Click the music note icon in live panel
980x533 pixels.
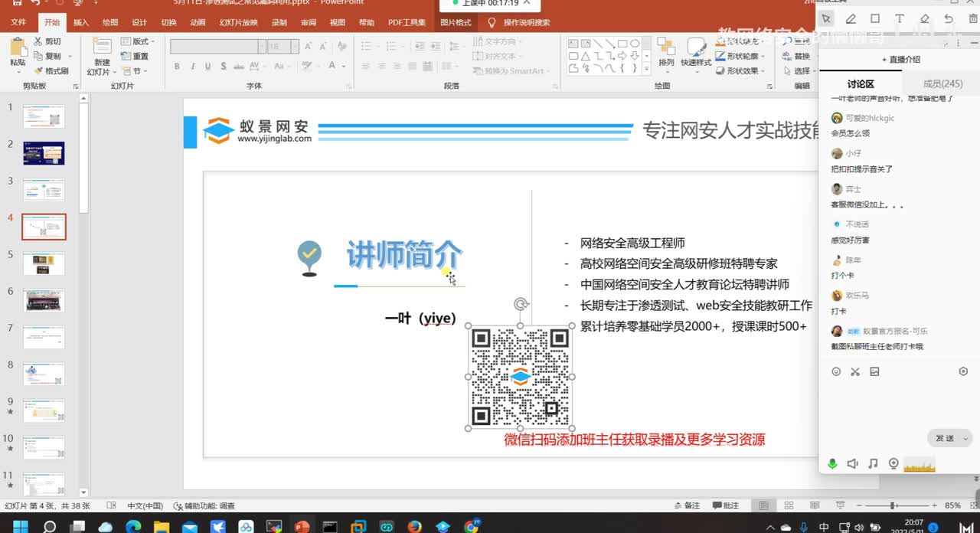[874, 464]
